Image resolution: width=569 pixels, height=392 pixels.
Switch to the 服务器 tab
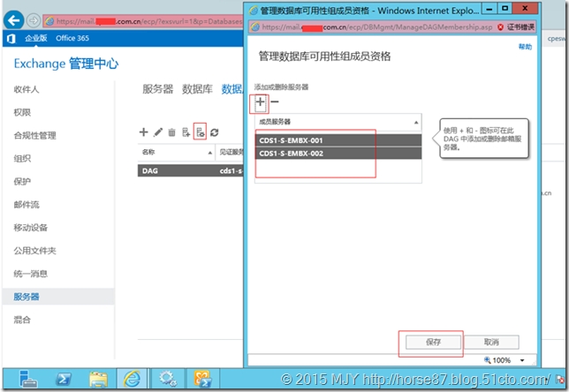tap(157, 89)
